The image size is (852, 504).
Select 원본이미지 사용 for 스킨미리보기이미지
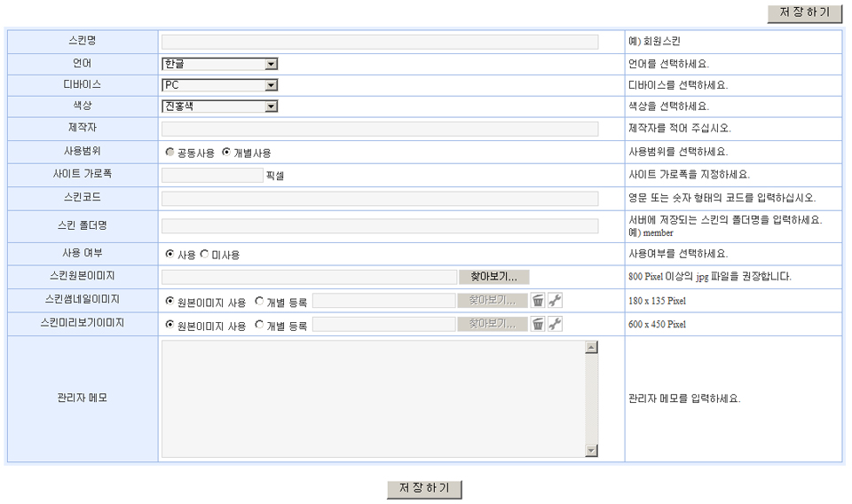[170, 325]
